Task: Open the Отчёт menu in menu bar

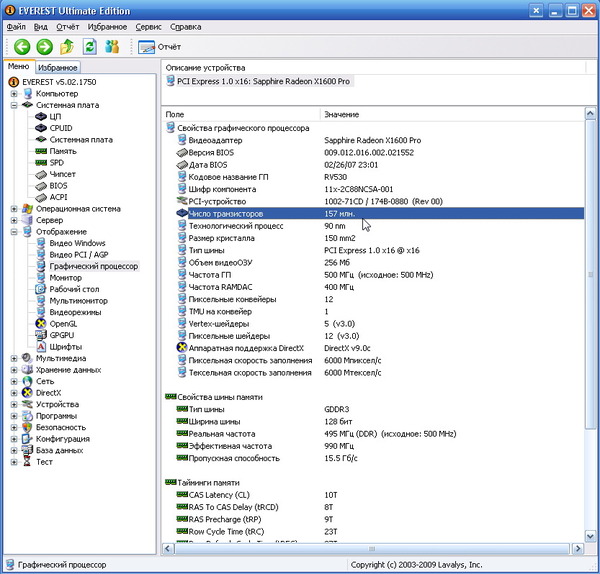Action: (68, 27)
